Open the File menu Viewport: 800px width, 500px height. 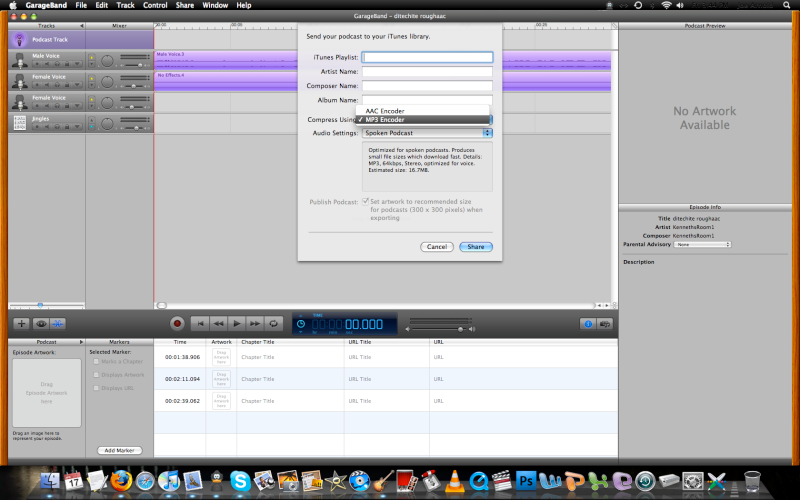point(81,5)
